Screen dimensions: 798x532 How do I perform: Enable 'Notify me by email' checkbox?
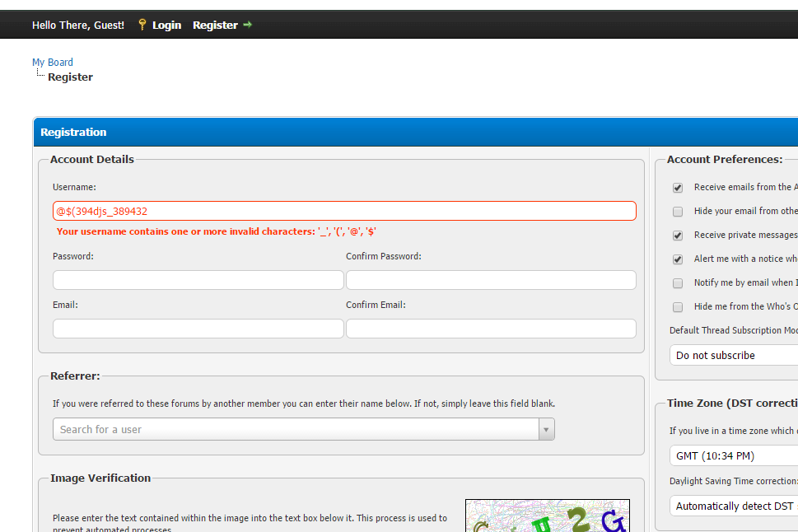678,283
